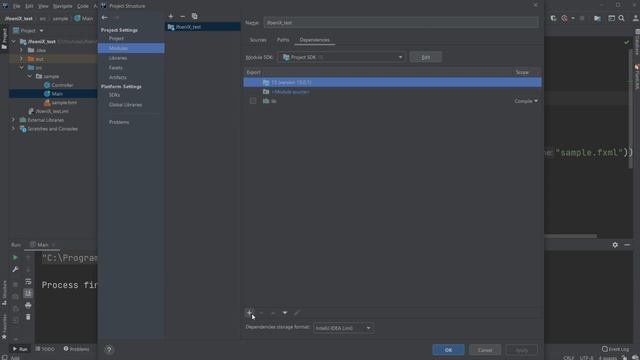The width and height of the screenshot is (640, 360).
Task: Open the Code menu
Action: click(x=83, y=6)
